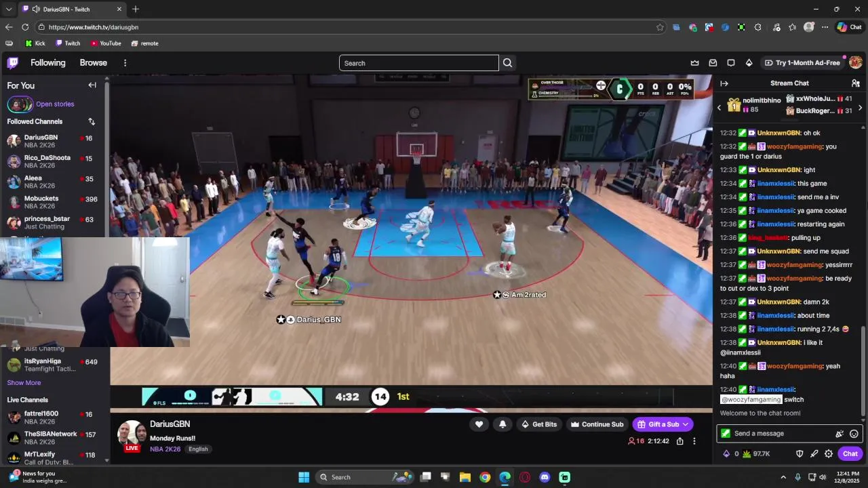
Task: Click the moderator sword badge in message box
Action: 726,434
